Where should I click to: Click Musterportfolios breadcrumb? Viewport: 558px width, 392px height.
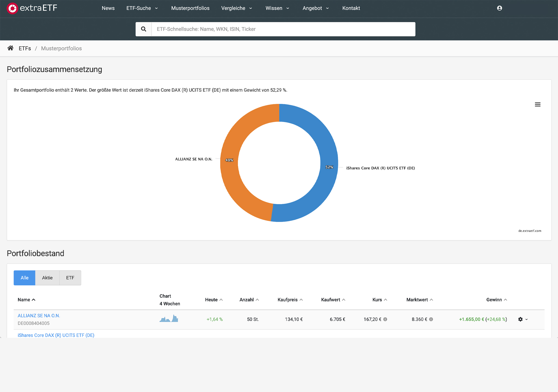tap(61, 48)
